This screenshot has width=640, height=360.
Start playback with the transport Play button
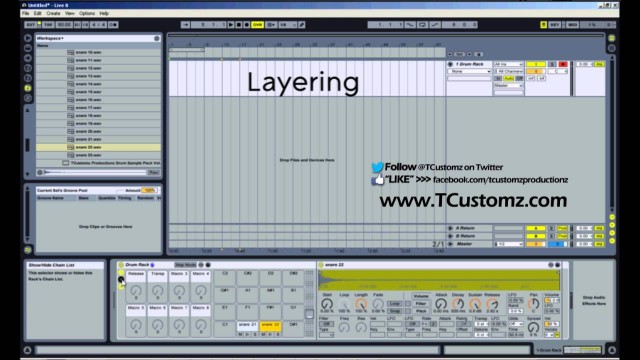click(x=231, y=25)
